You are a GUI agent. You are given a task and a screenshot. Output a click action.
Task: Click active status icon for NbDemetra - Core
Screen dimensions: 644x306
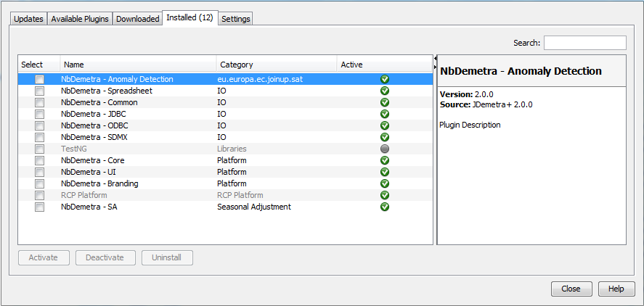[x=385, y=160]
